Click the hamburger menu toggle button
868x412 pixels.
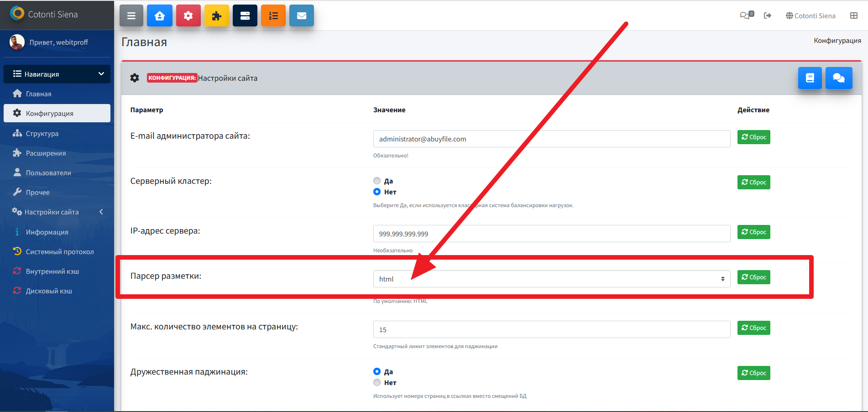pyautogui.click(x=131, y=16)
